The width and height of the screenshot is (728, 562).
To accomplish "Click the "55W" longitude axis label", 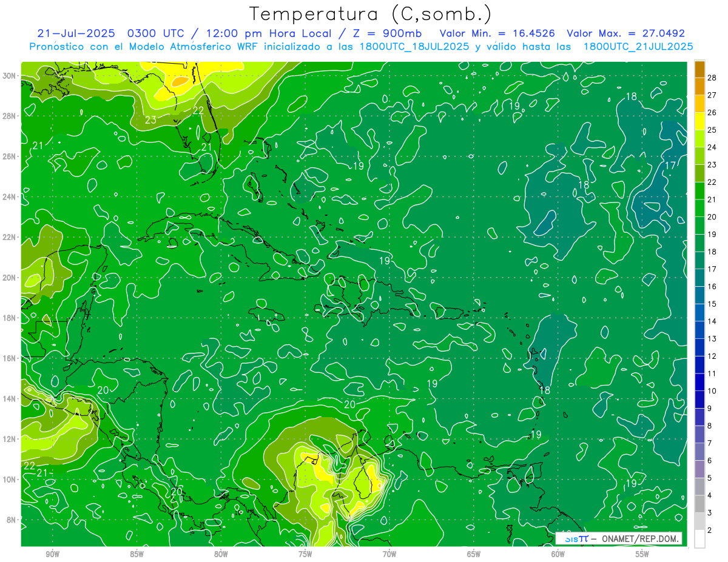I will 642,554.
